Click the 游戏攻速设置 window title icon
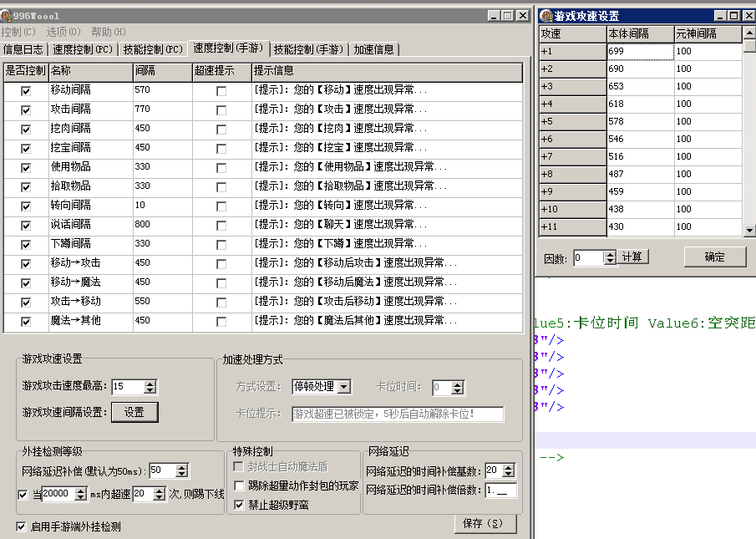The width and height of the screenshot is (756, 539). (x=546, y=16)
